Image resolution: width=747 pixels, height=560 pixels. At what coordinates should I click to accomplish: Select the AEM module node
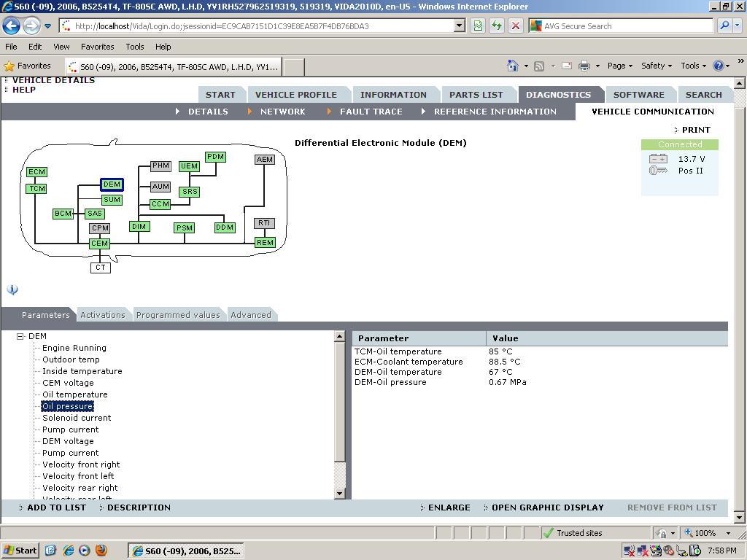tap(265, 160)
